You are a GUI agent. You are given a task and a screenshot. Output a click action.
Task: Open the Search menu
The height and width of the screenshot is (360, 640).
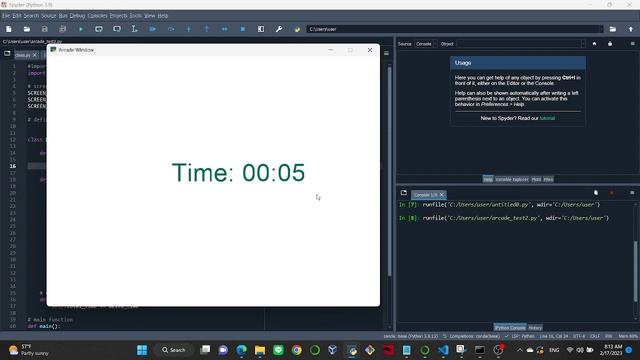click(31, 16)
